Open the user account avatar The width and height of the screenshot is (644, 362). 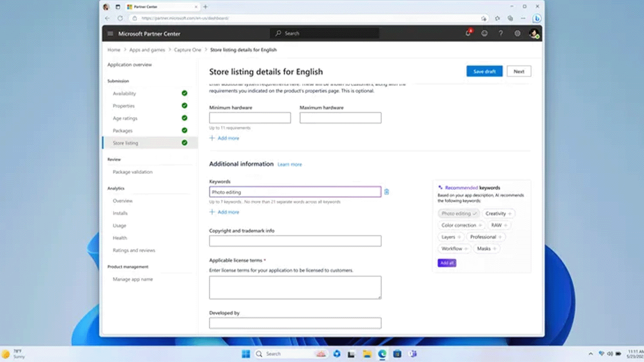[534, 33]
